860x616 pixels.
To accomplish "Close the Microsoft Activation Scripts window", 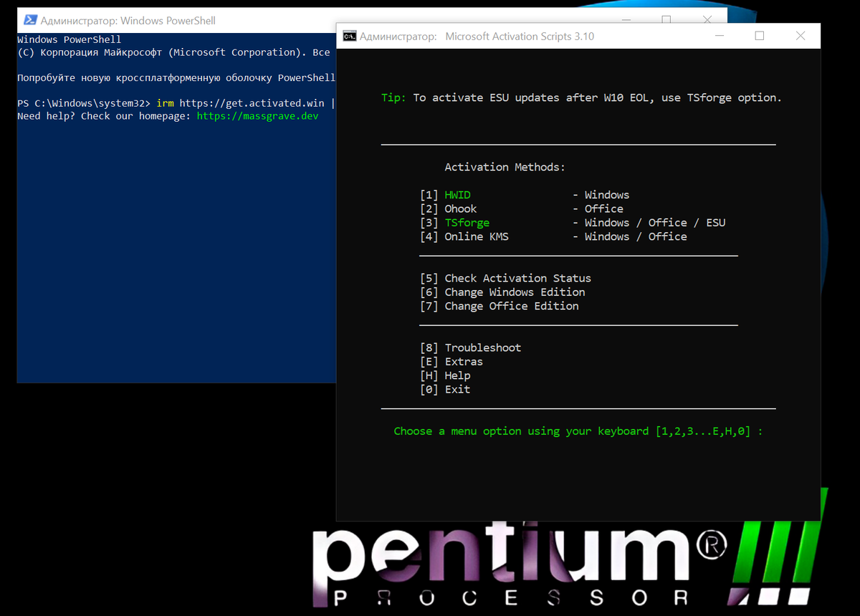I will 800,36.
